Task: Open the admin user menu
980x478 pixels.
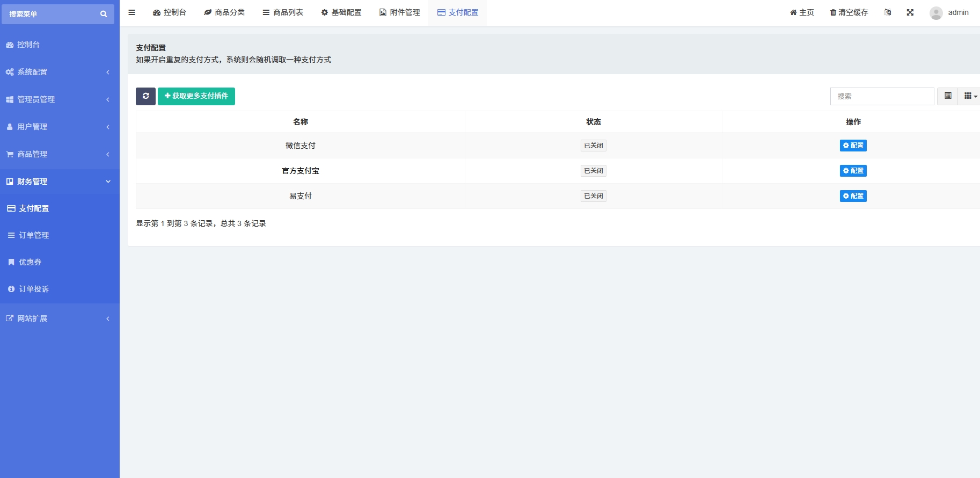Action: 949,13
